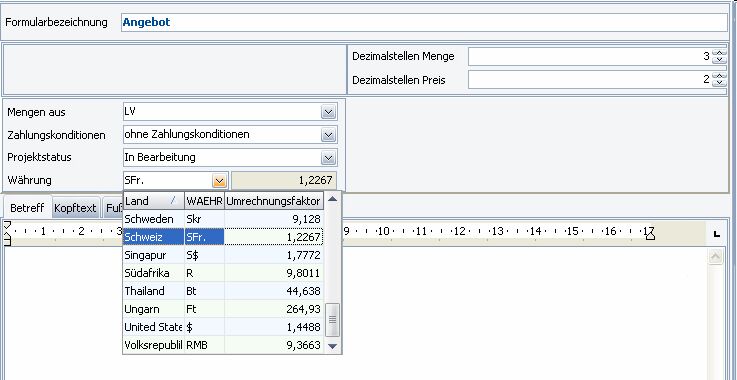
Task: Click currency list scroll down arrow
Action: pyautogui.click(x=332, y=346)
